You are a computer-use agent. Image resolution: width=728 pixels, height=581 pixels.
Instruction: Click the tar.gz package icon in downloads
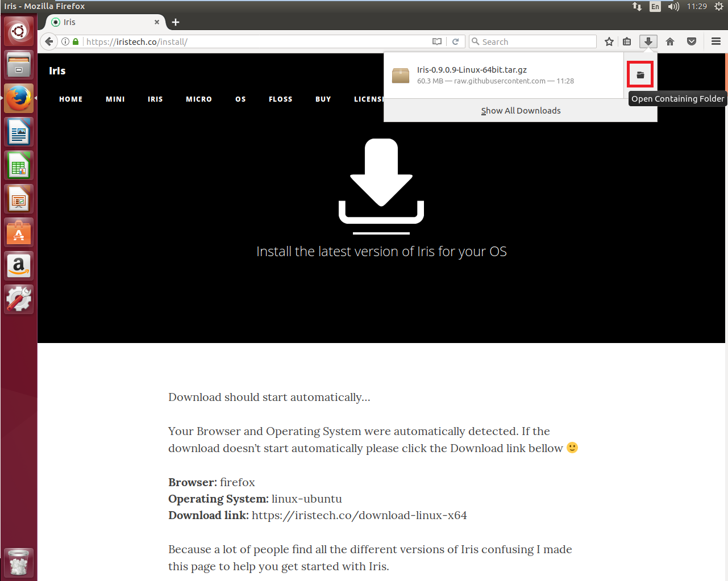(x=401, y=75)
